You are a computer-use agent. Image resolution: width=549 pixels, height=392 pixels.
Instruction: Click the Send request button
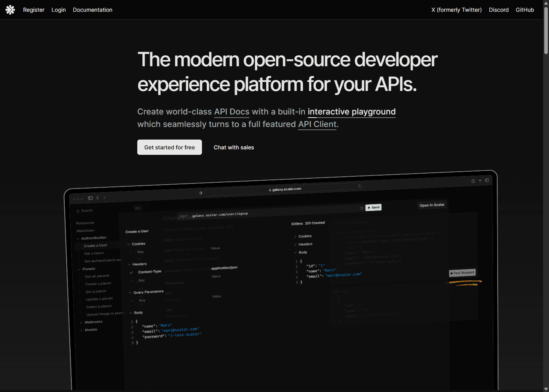373,207
